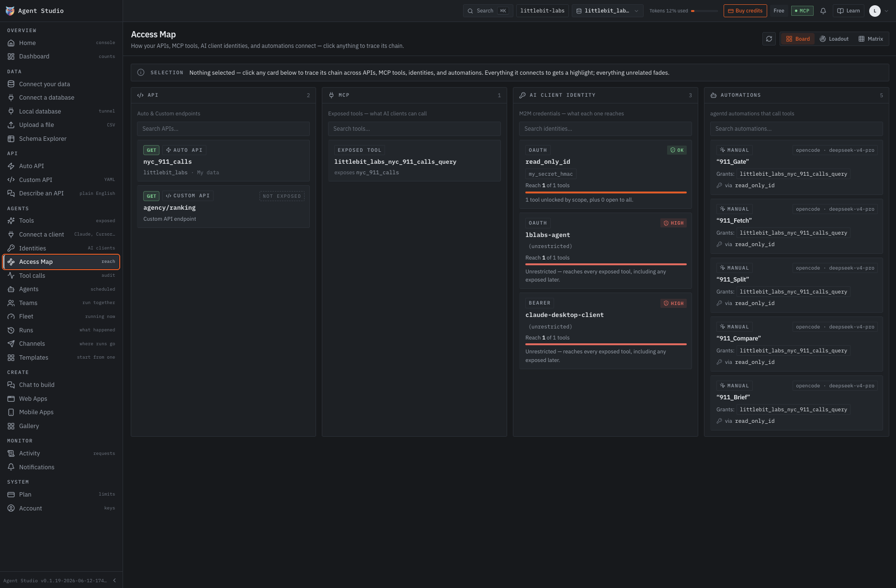Click Buy credits button
The image size is (896, 588).
[x=745, y=11]
